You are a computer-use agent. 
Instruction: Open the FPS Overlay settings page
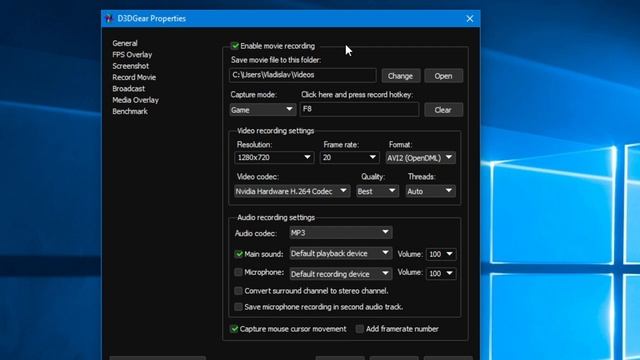coord(132,55)
